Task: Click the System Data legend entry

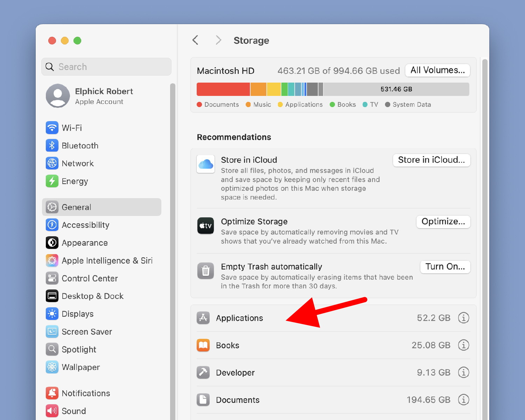Action: tap(408, 105)
